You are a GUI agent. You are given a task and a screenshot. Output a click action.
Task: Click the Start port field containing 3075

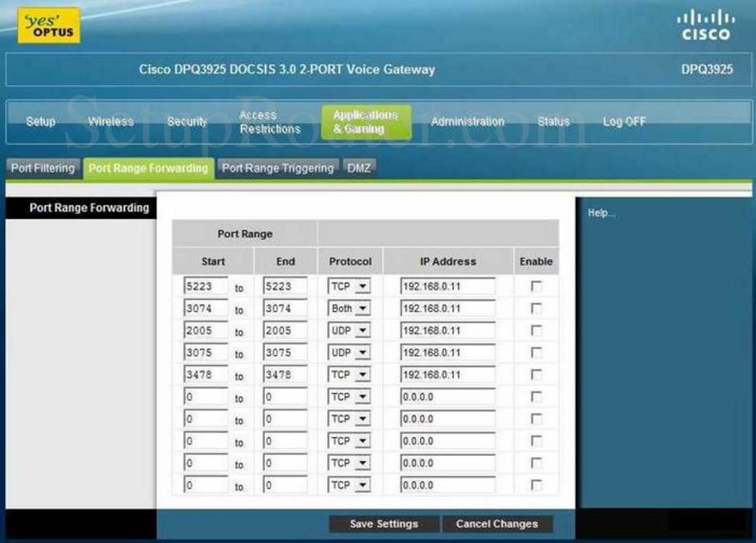[205, 353]
